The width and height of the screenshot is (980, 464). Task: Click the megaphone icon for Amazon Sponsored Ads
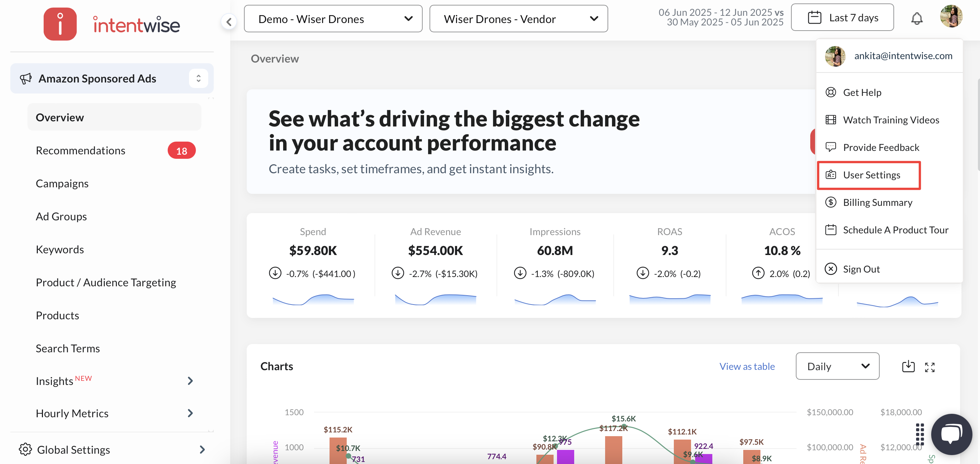pos(25,78)
